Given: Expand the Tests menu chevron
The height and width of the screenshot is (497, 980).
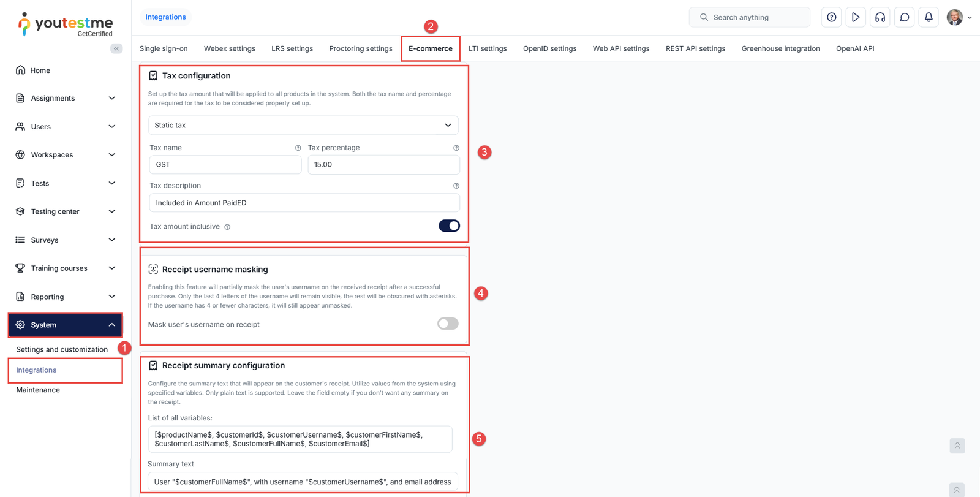Looking at the screenshot, I should pos(112,183).
